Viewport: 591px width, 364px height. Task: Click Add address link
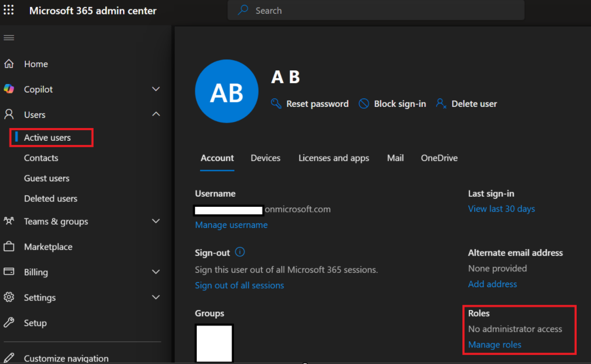pyautogui.click(x=492, y=284)
